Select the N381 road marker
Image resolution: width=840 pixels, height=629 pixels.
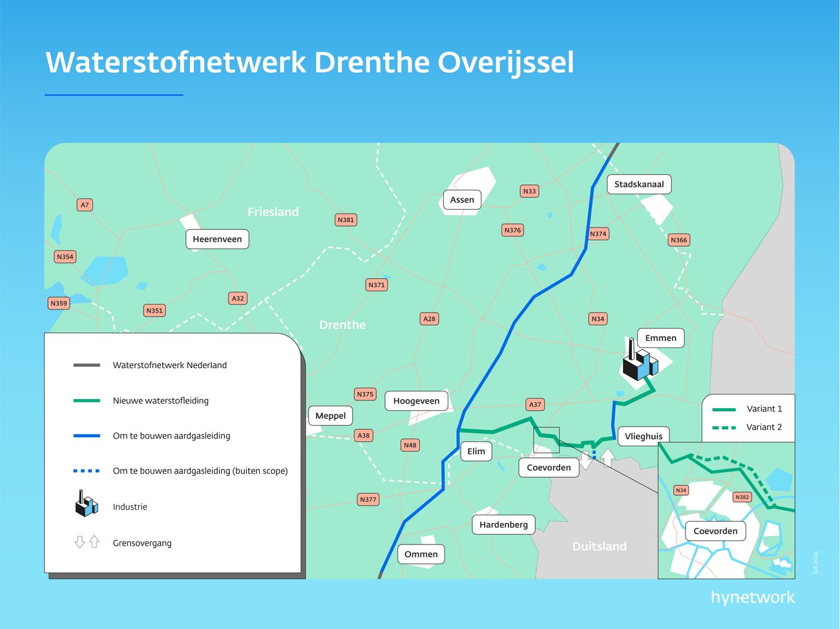point(346,220)
